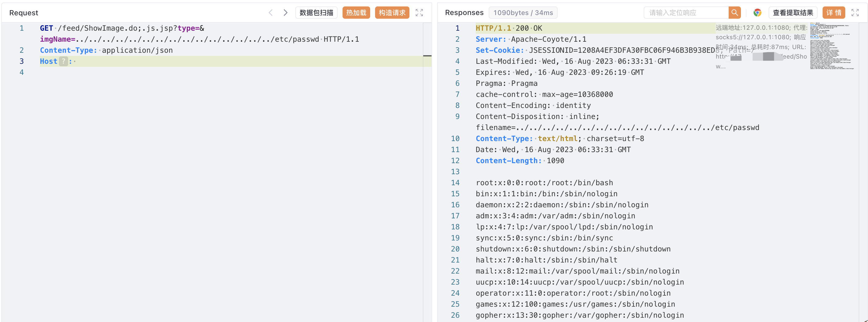Click the bin:x:1:1 passwd entry
The image size is (868, 322).
click(547, 194)
